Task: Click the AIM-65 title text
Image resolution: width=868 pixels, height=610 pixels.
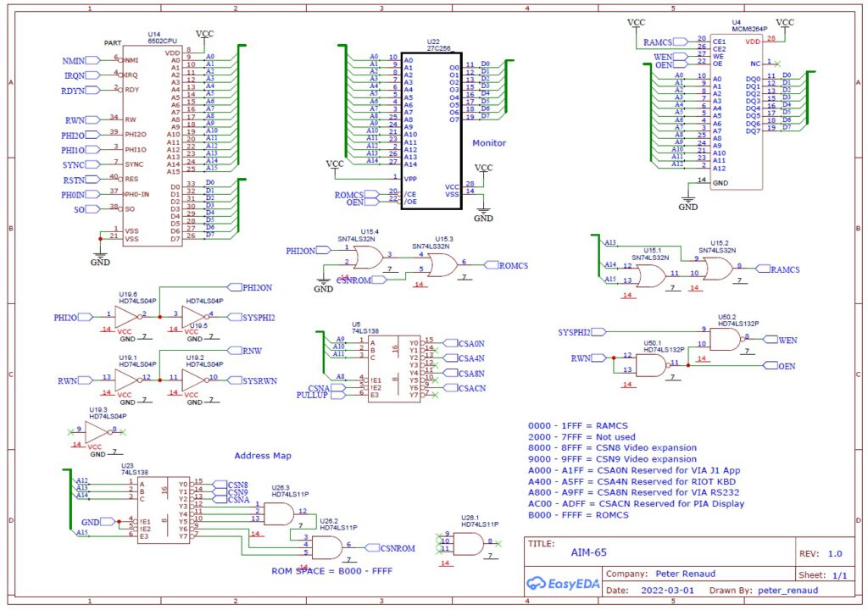Action: (588, 552)
